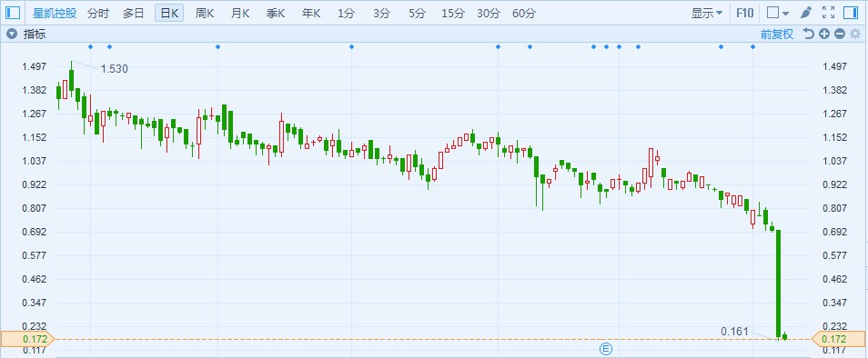Click 1.497 on the left price axis

pyautogui.click(x=34, y=67)
